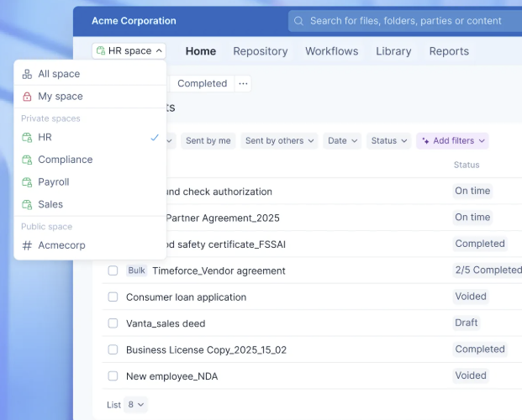The height and width of the screenshot is (420, 522).
Task: Click the search files input field
Action: [x=405, y=21]
